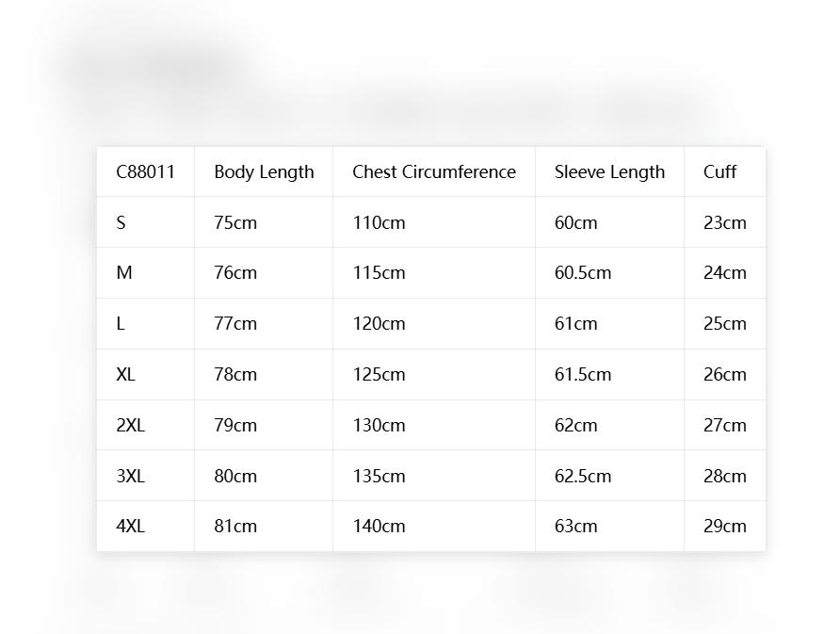Screen dimensions: 840x634
Task: Click the 125cm chest circumference cell
Action: (434, 374)
